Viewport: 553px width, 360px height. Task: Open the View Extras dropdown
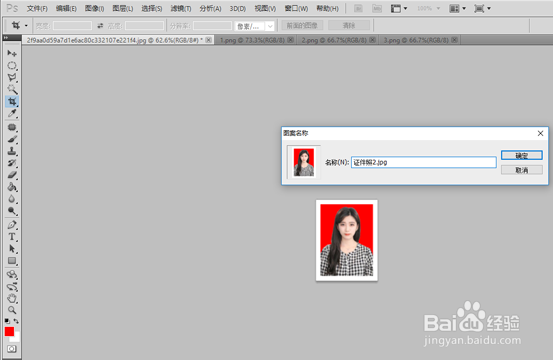point(399,8)
